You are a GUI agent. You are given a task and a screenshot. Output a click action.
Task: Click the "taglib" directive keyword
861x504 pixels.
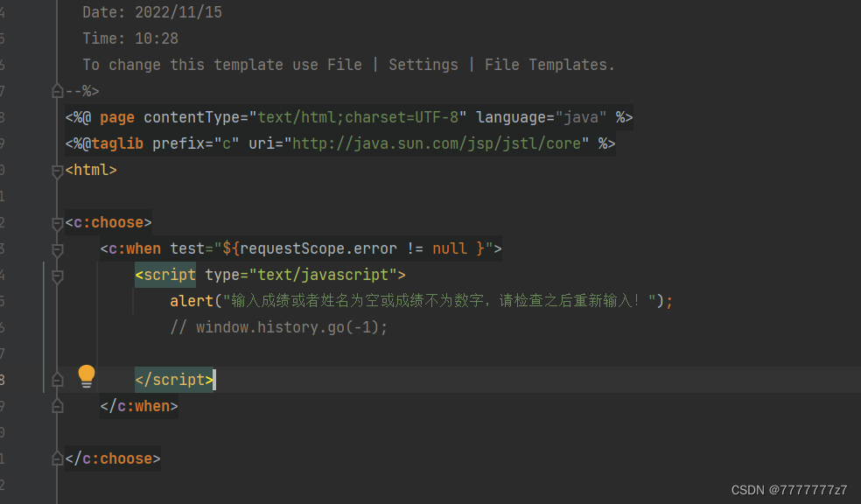tap(117, 143)
